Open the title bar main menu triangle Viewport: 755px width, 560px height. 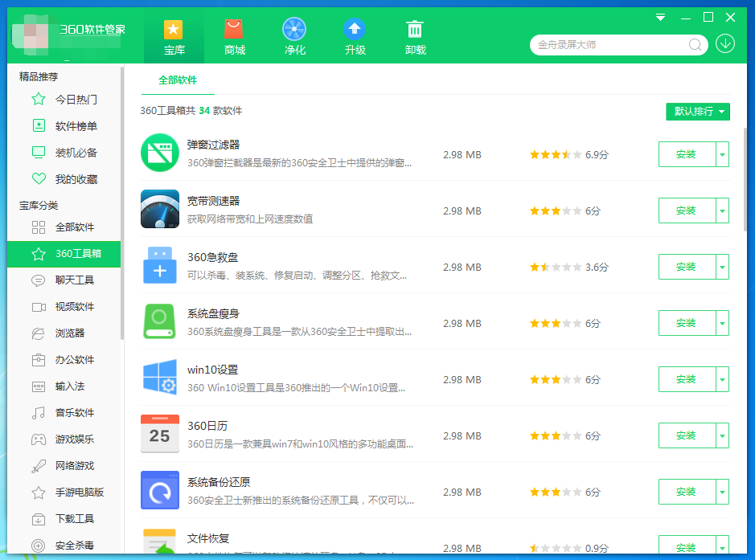[x=661, y=18]
